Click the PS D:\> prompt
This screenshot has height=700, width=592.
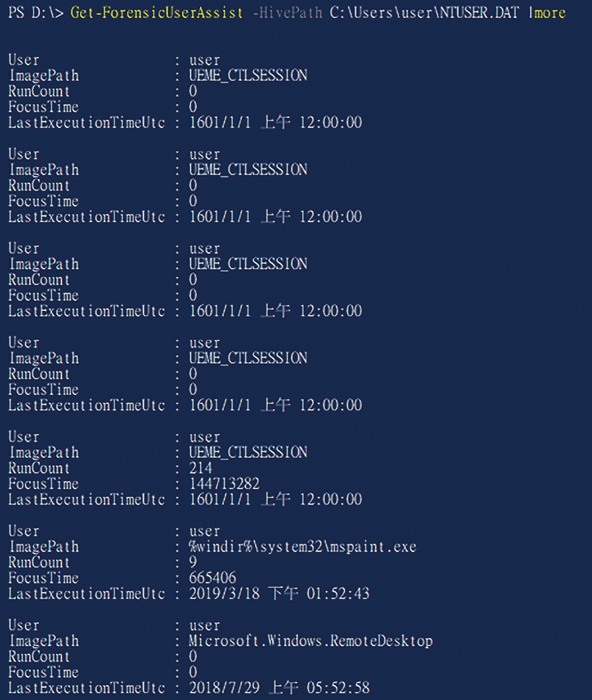tap(36, 12)
